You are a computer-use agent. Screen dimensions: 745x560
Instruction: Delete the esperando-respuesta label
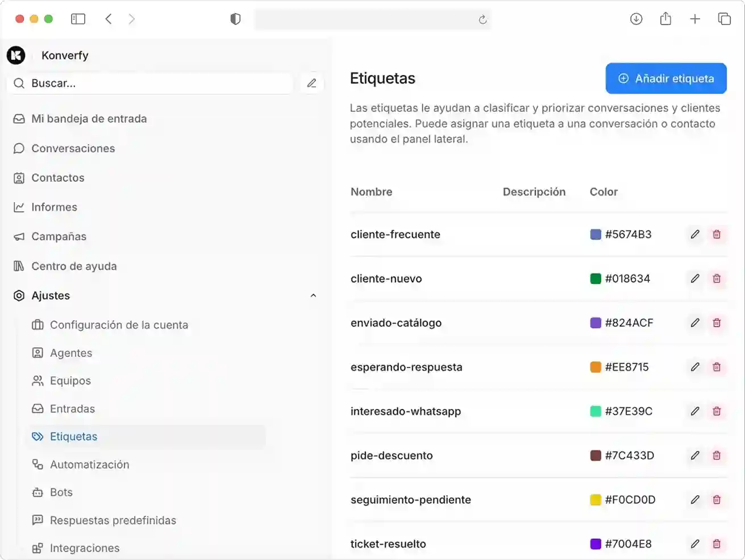point(717,367)
